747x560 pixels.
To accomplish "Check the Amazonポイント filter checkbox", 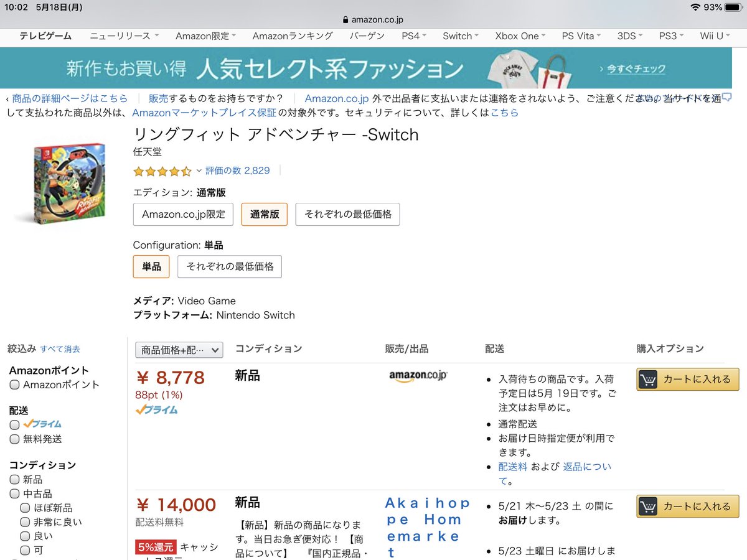I will [15, 385].
